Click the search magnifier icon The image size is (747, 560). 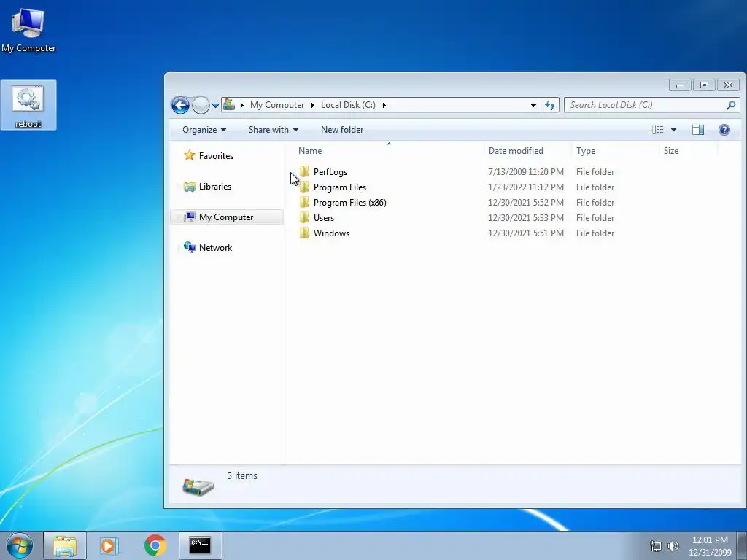(x=731, y=105)
